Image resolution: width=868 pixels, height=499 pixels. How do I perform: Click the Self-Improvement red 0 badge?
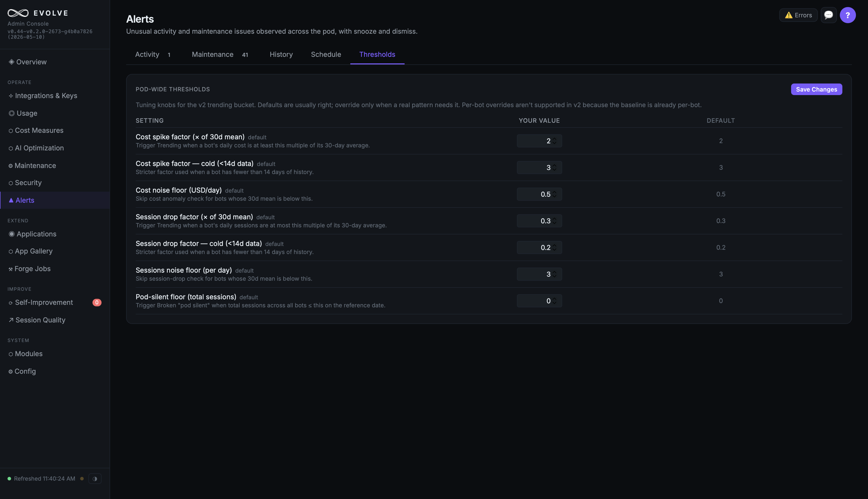(x=97, y=303)
